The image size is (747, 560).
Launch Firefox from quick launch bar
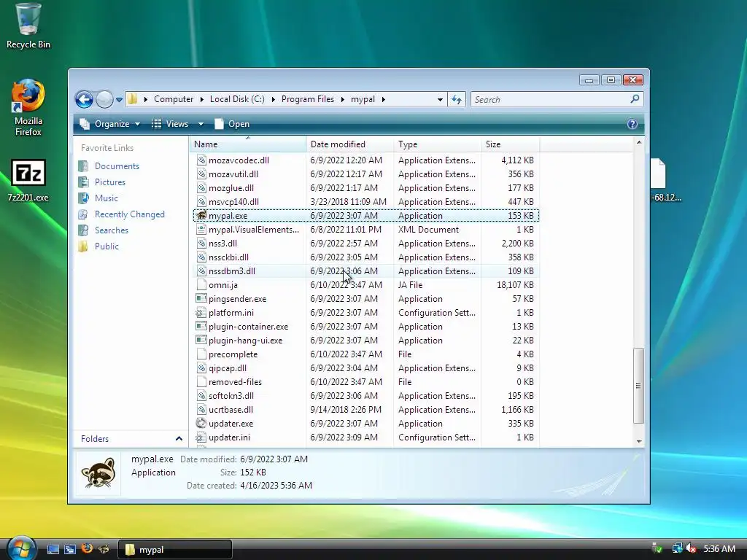(88, 549)
